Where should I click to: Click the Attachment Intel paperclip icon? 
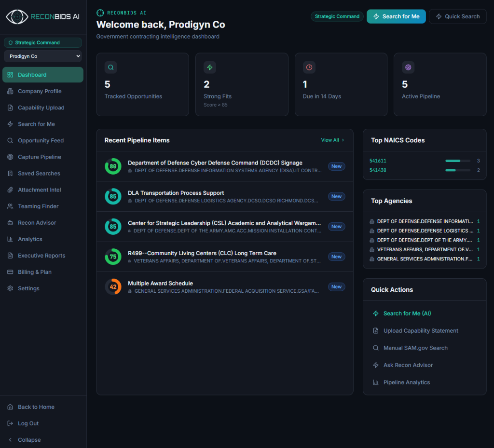[x=11, y=190]
